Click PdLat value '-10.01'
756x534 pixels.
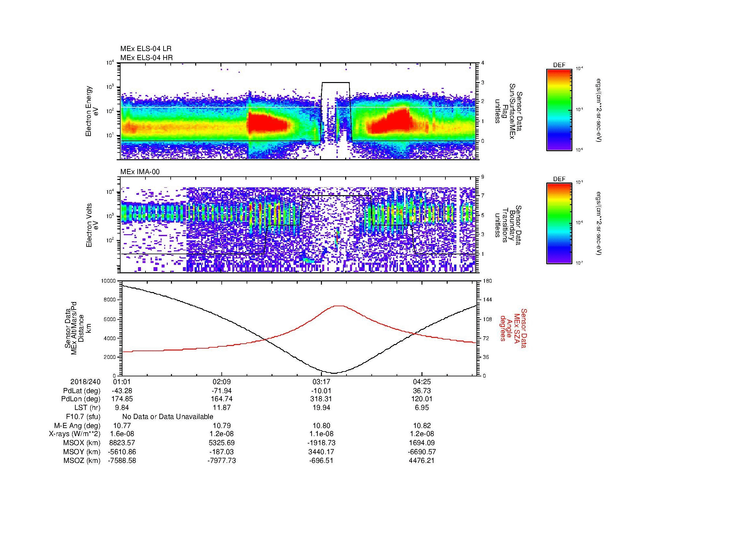coord(321,391)
